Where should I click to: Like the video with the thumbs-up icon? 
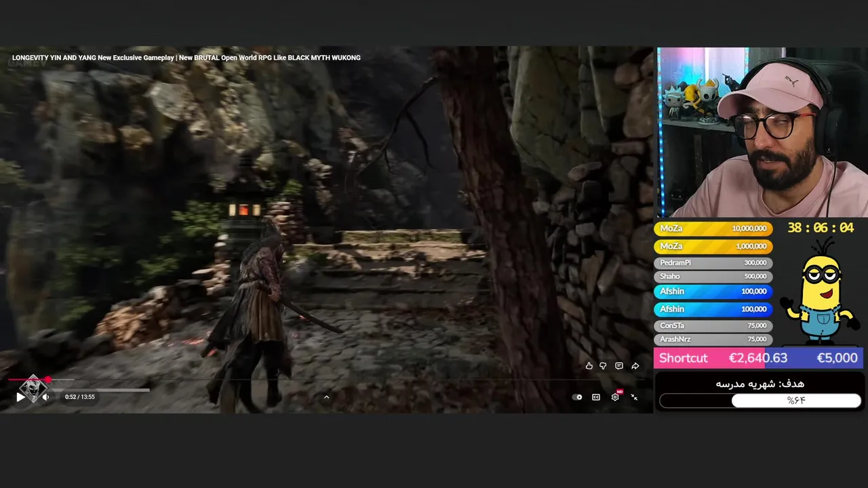click(x=589, y=366)
